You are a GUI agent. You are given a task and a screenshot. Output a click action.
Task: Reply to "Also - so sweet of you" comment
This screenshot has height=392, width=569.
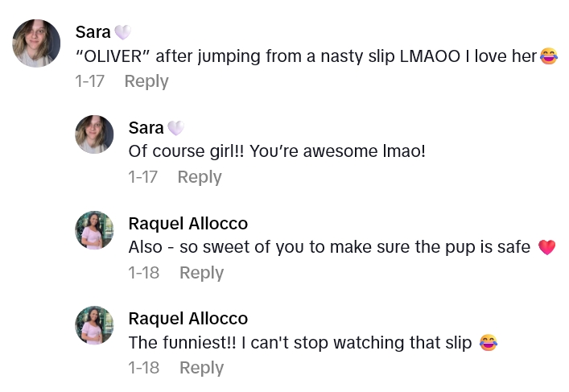tap(201, 273)
